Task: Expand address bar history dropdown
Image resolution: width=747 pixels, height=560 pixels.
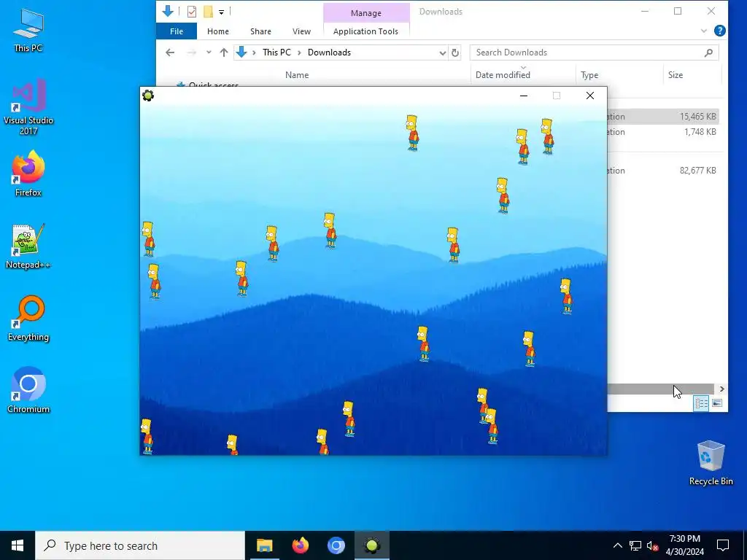Action: (443, 52)
